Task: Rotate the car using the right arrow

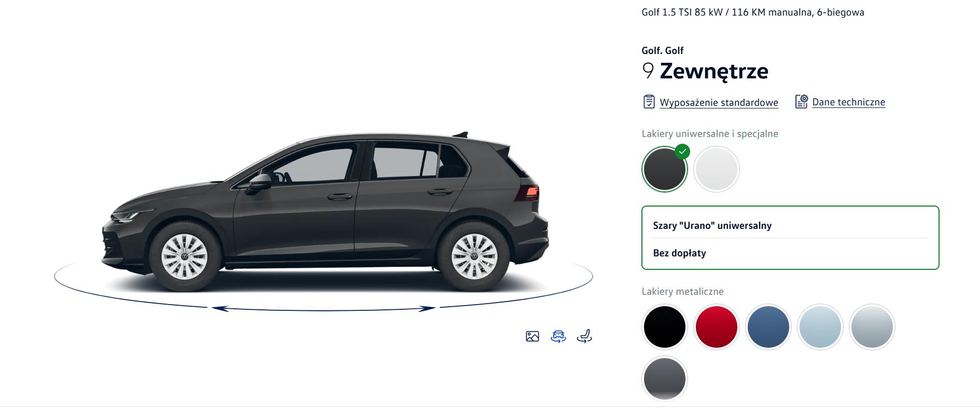Action: tap(427, 308)
